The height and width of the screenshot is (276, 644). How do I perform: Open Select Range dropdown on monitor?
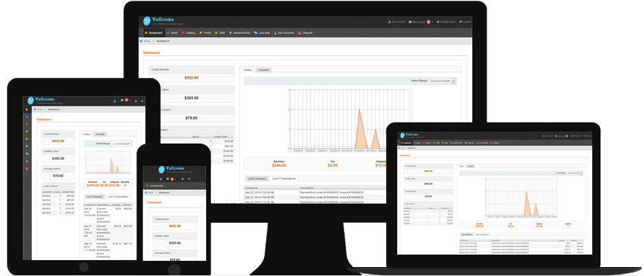[x=442, y=81]
